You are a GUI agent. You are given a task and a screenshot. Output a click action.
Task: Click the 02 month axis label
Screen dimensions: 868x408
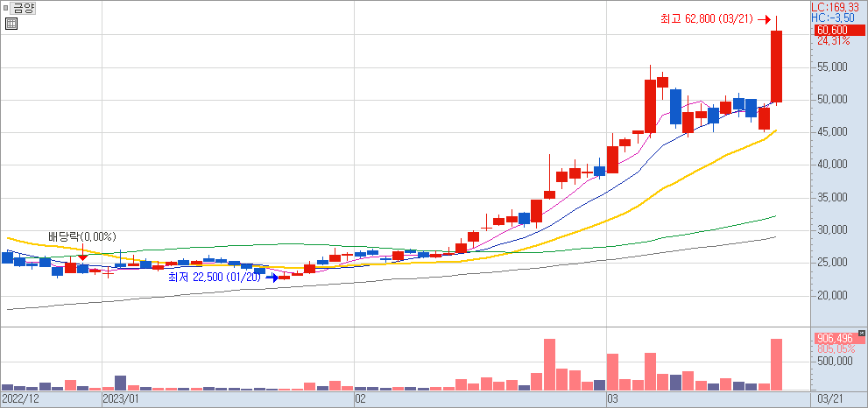click(360, 398)
